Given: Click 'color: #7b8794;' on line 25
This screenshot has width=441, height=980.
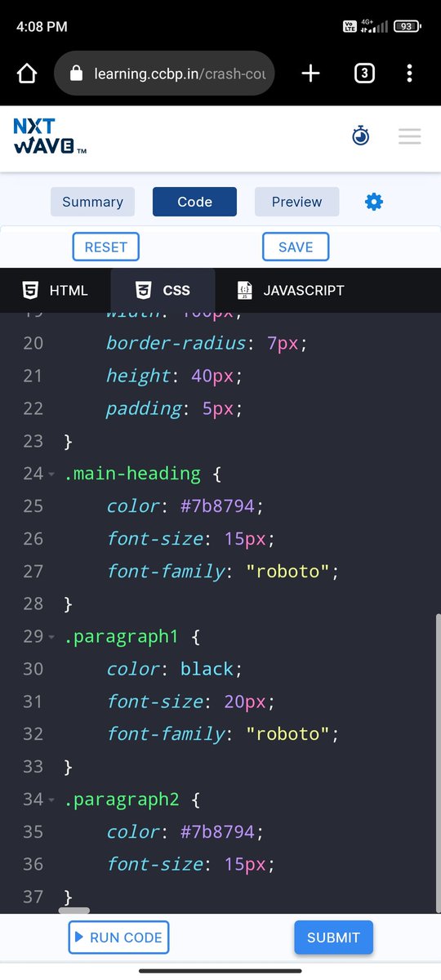Looking at the screenshot, I should pos(185,506).
